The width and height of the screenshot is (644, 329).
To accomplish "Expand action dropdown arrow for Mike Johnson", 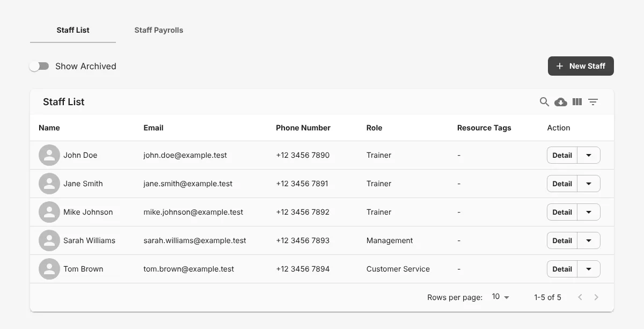I will 589,212.
